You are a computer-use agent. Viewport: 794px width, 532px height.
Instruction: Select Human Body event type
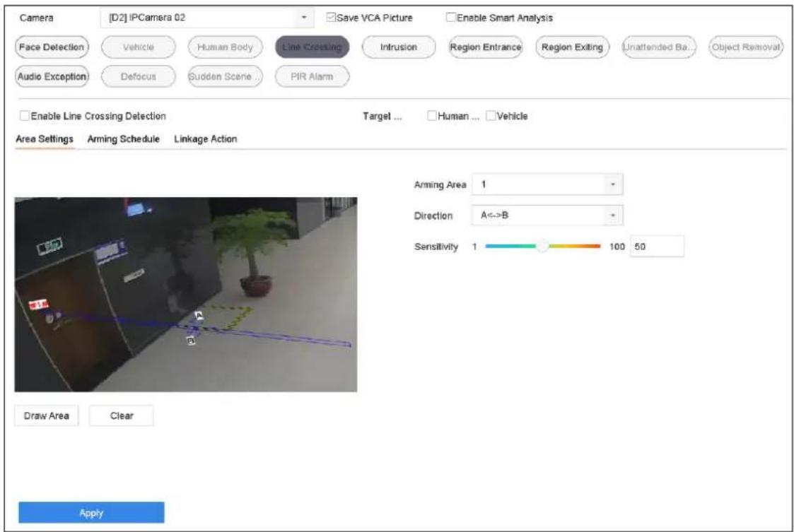[x=225, y=47]
